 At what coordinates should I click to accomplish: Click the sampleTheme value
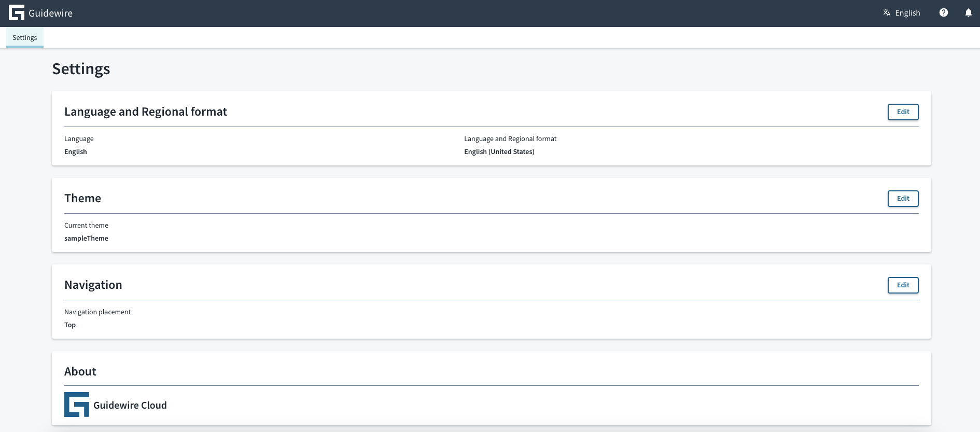(x=86, y=238)
